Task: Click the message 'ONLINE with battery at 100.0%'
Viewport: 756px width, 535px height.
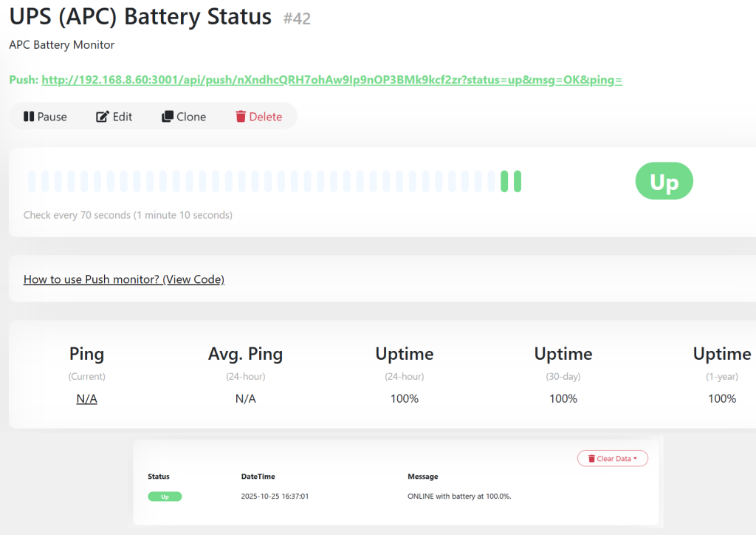Action: point(459,496)
